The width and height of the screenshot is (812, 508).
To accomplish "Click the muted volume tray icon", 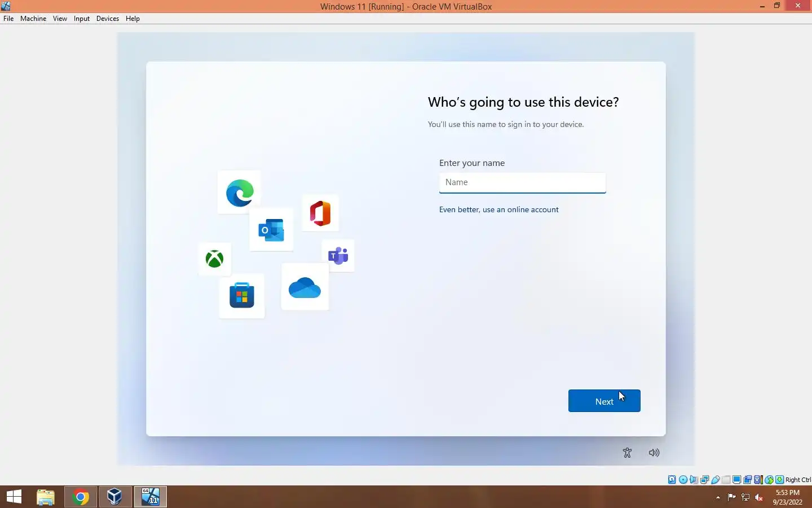I will [759, 497].
